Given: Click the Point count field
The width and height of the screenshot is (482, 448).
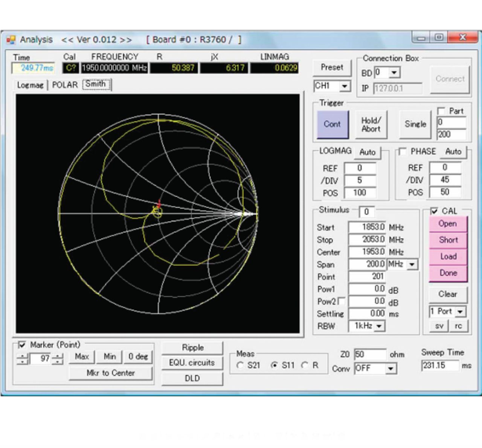Looking at the screenshot, I should point(367,277).
